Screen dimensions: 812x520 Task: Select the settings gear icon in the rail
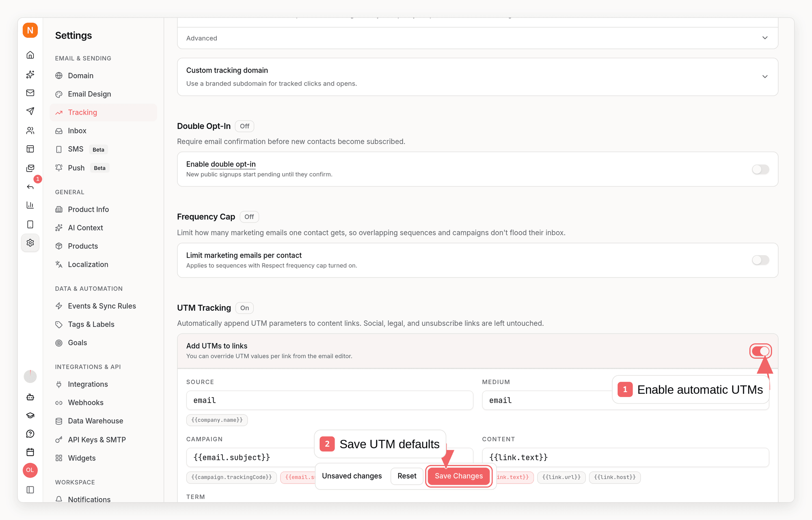click(30, 243)
